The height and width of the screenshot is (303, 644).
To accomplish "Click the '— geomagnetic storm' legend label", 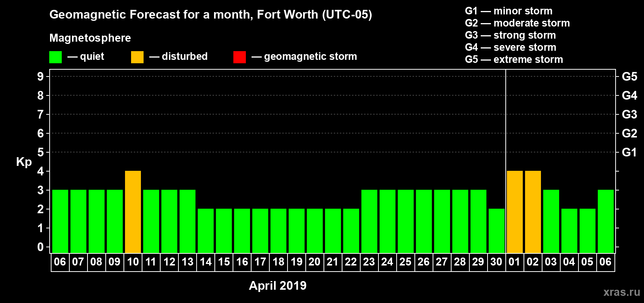I will coord(304,56).
